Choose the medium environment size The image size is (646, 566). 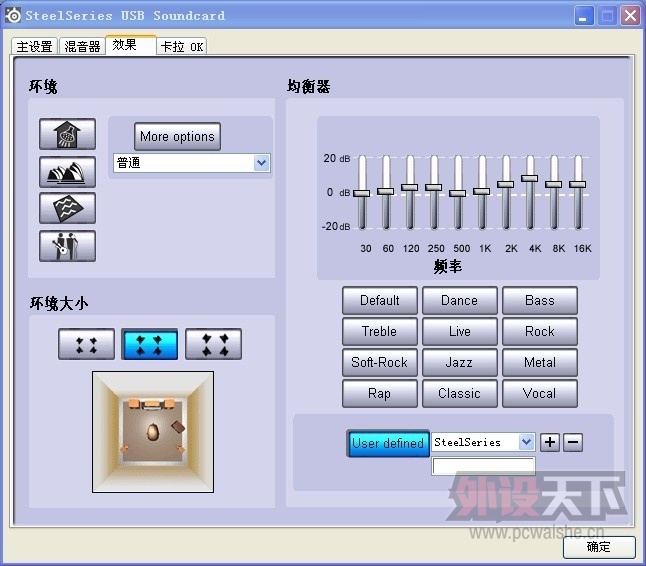[x=150, y=344]
